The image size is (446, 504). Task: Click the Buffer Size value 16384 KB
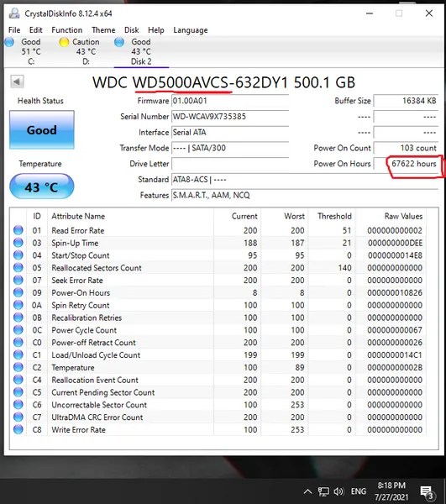(406, 101)
